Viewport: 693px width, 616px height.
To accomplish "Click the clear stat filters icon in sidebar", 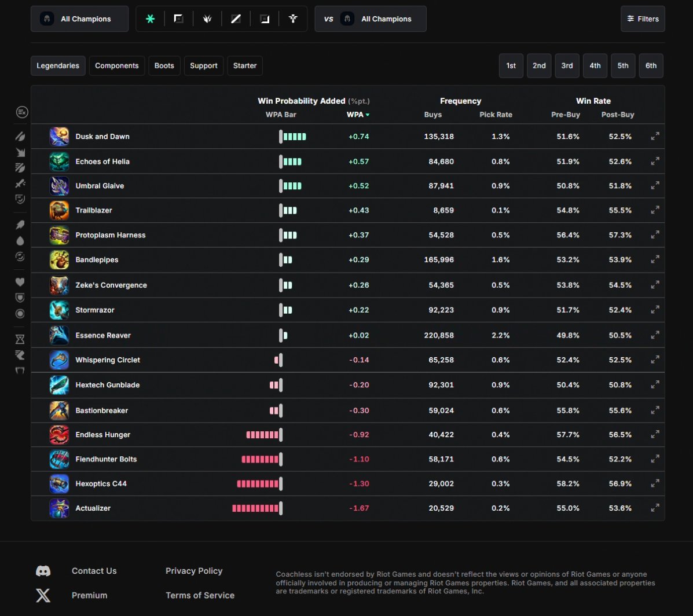I will tap(22, 112).
